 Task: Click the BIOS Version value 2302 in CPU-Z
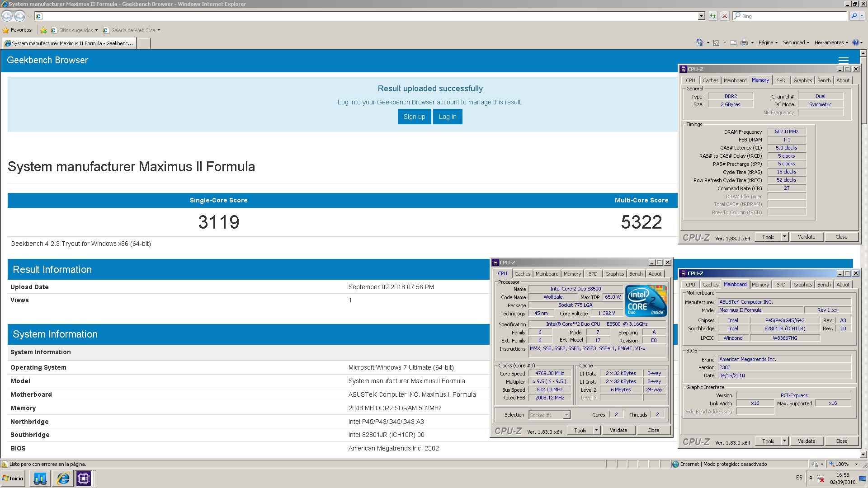pos(785,367)
